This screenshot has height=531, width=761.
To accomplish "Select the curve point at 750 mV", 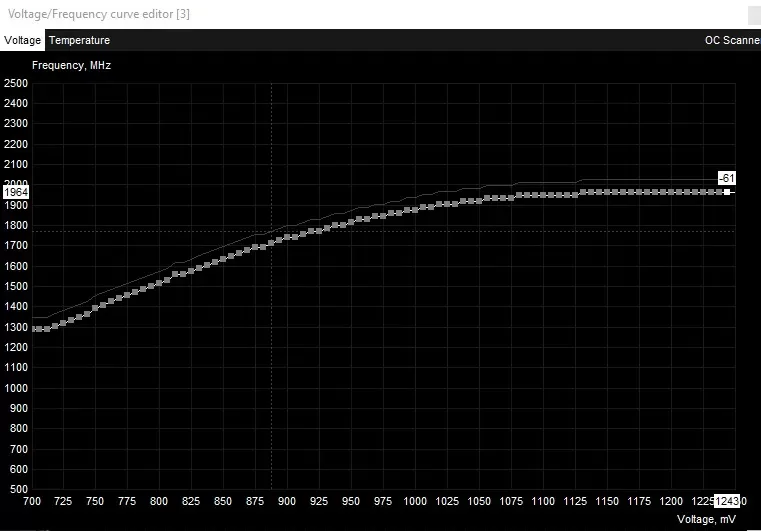I will coord(96,306).
